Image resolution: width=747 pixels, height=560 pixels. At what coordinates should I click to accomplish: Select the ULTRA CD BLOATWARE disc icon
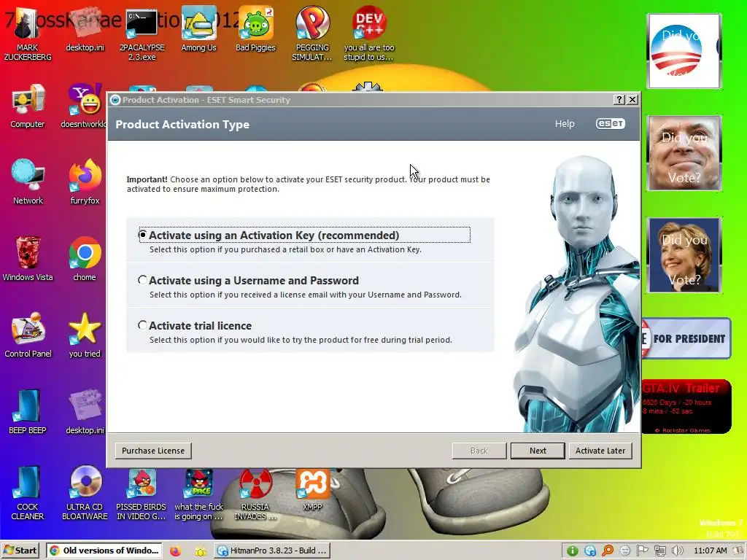point(85,494)
